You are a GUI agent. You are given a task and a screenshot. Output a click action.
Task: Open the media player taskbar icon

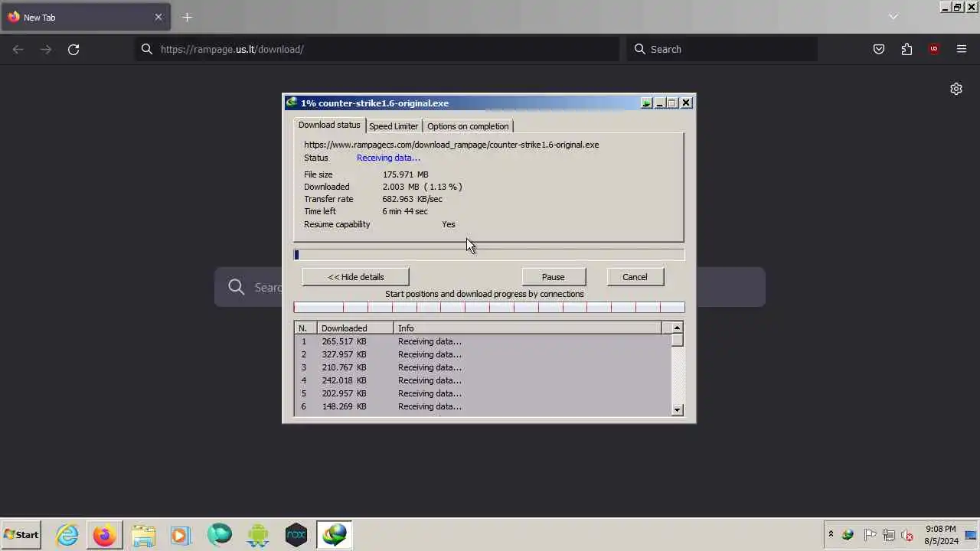[x=181, y=534]
